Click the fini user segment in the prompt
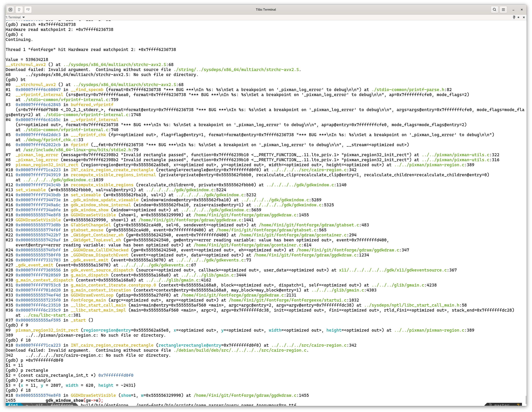Screen dimensions: 532x412 coord(13,404)
